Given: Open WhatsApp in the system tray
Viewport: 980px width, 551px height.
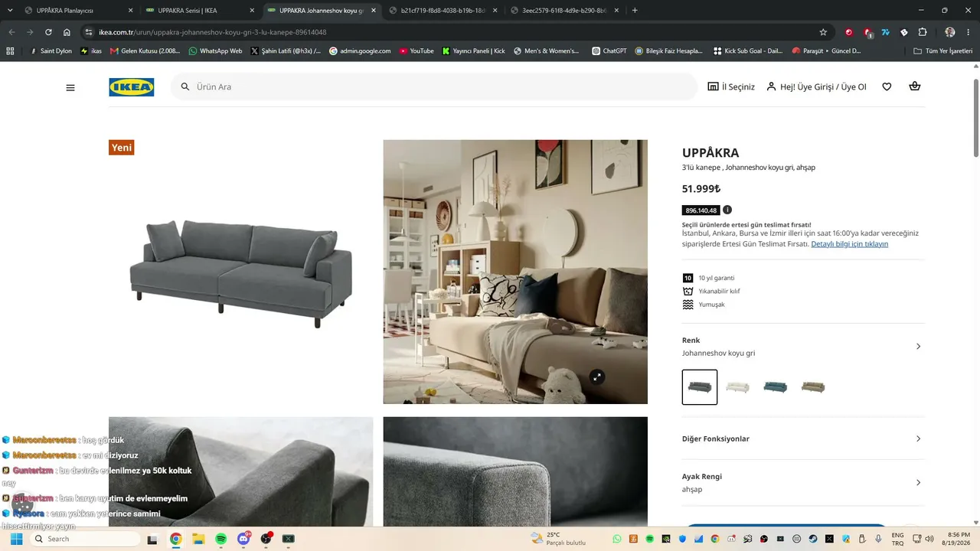Looking at the screenshot, I should (617, 539).
